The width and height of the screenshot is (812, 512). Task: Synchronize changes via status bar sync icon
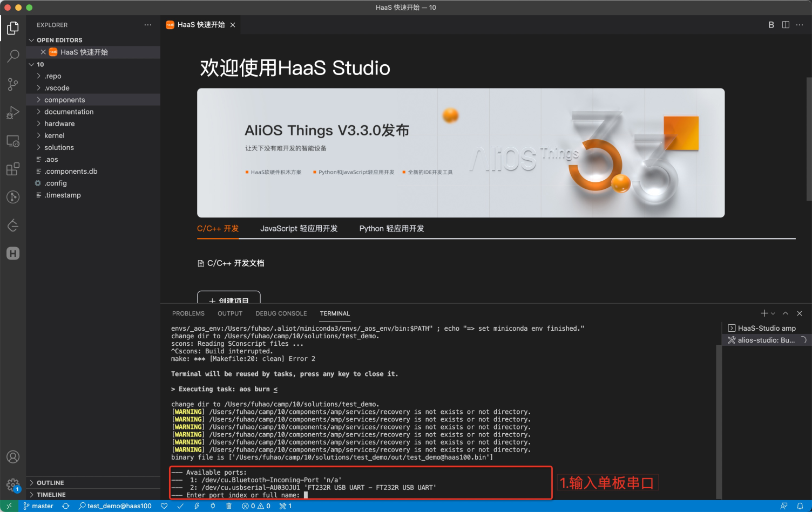tap(66, 506)
